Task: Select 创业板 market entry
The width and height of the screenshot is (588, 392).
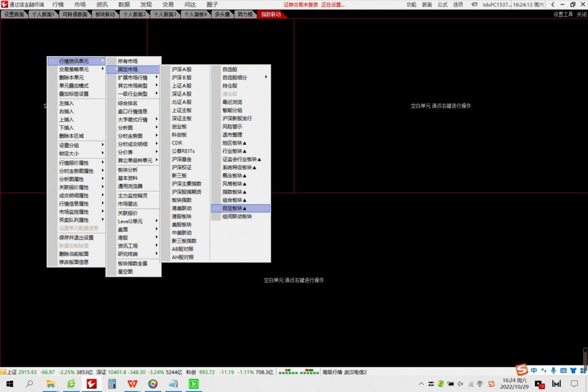Action: (185, 127)
